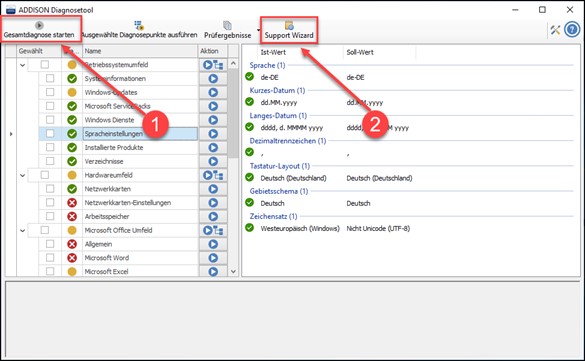Image resolution: width=585 pixels, height=361 pixels.
Task: Tick the Betriebssystemumfeld checkbox
Action: click(x=45, y=65)
